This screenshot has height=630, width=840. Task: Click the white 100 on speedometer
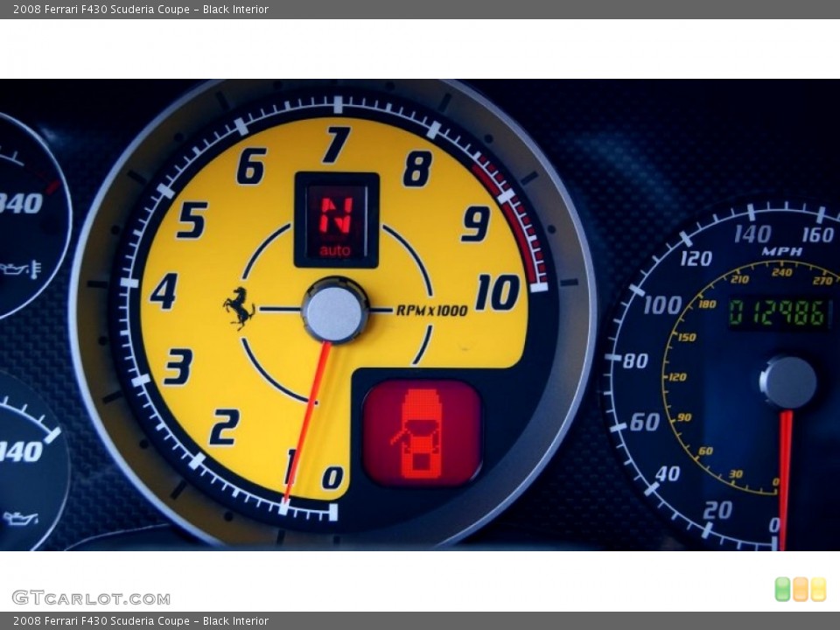click(x=662, y=304)
